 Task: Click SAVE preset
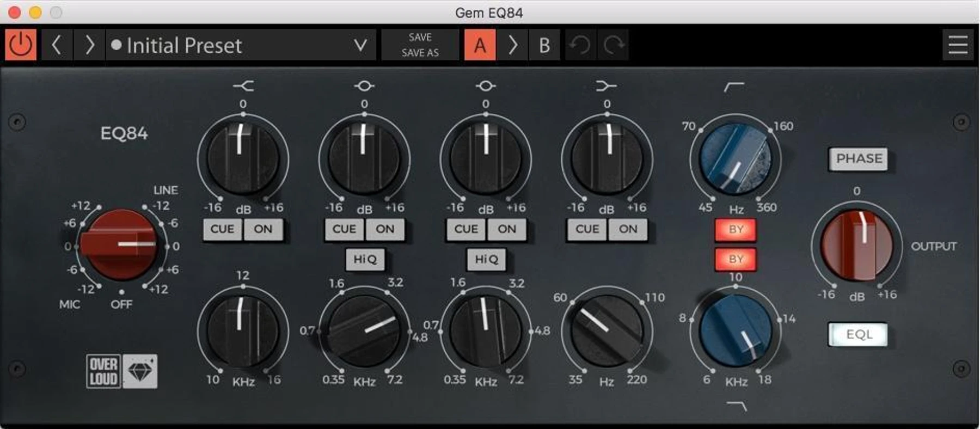pos(420,37)
